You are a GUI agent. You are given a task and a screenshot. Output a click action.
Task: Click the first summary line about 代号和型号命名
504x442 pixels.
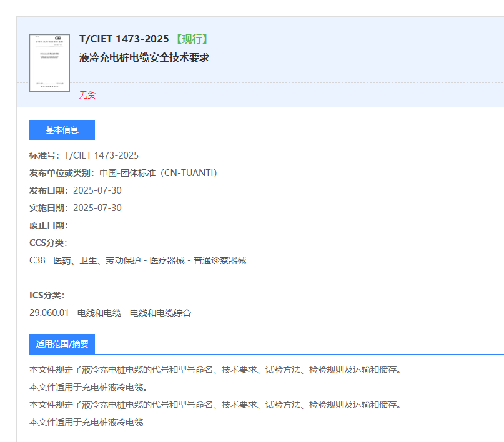(206, 370)
